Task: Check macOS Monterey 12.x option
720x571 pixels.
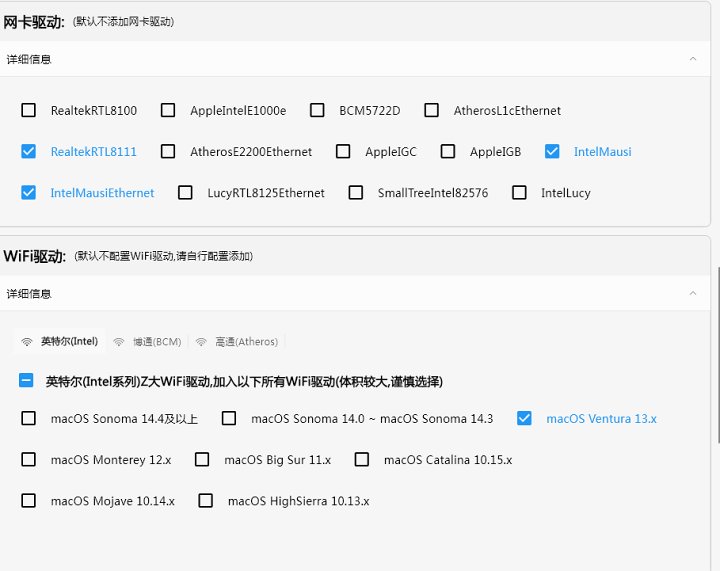Action: pyautogui.click(x=28, y=460)
